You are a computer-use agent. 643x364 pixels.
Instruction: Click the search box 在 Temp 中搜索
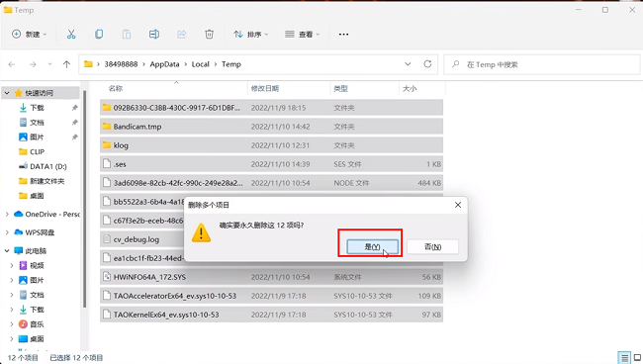click(541, 64)
